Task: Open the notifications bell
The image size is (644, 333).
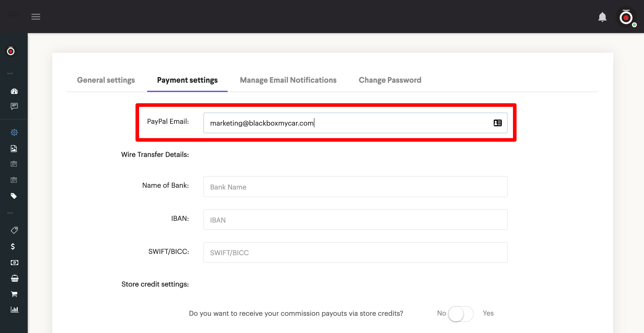Action: tap(602, 17)
